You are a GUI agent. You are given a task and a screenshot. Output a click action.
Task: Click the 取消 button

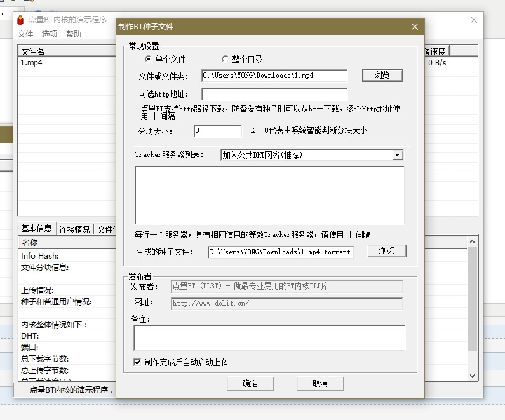pos(320,383)
